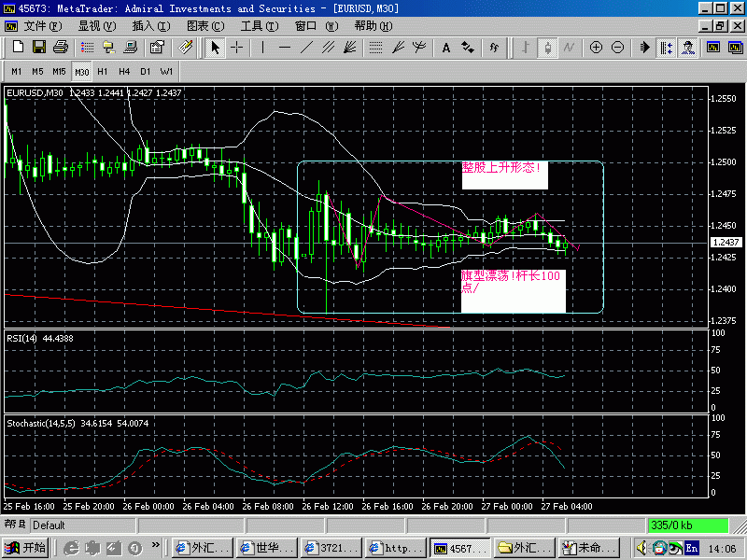
Task: Select the trendline drawing tool
Action: (307, 48)
